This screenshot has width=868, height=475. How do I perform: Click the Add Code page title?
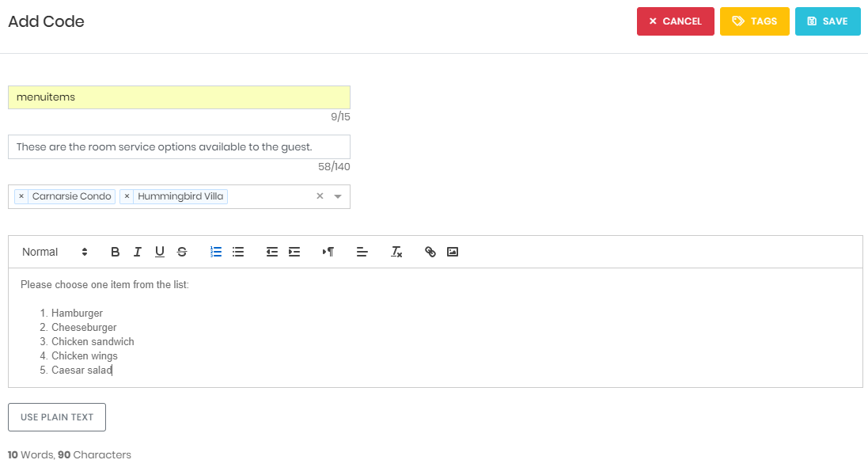46,21
